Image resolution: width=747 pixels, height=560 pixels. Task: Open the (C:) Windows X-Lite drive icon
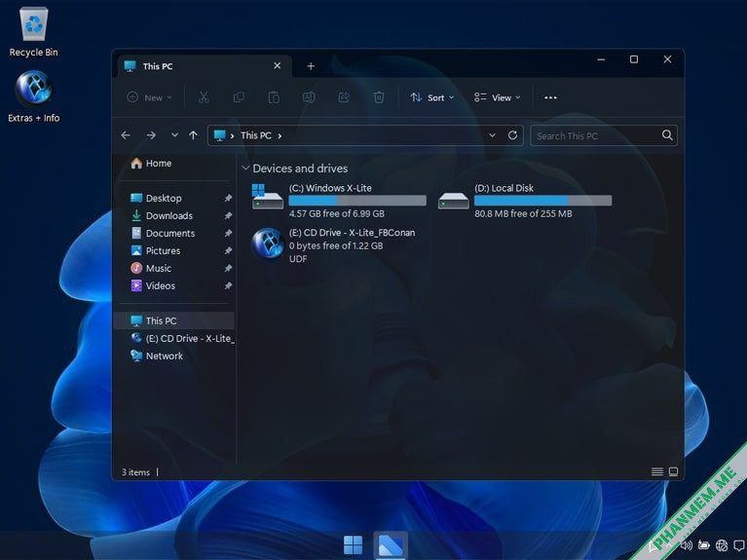(x=267, y=197)
